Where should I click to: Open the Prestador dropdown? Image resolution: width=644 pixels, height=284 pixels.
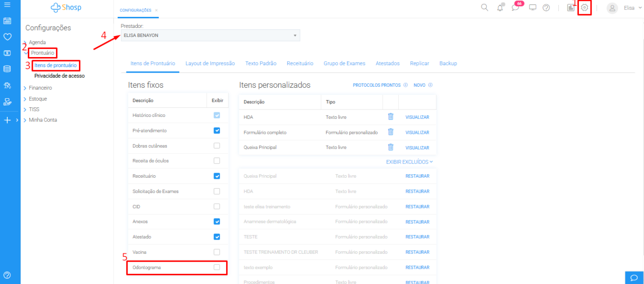click(210, 35)
